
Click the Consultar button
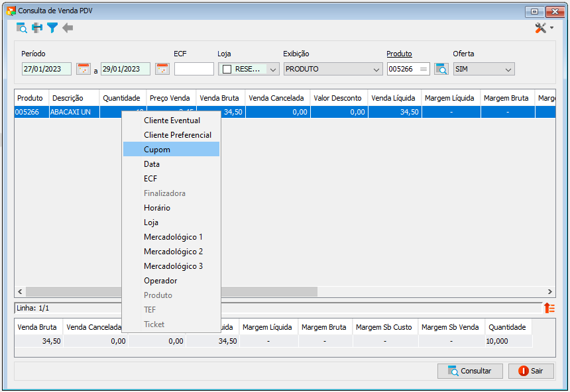coord(470,371)
